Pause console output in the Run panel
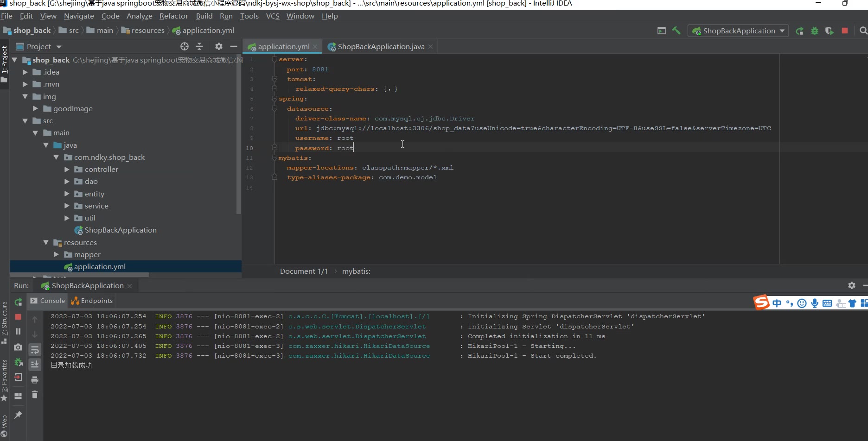This screenshot has width=868, height=441. coord(18,332)
